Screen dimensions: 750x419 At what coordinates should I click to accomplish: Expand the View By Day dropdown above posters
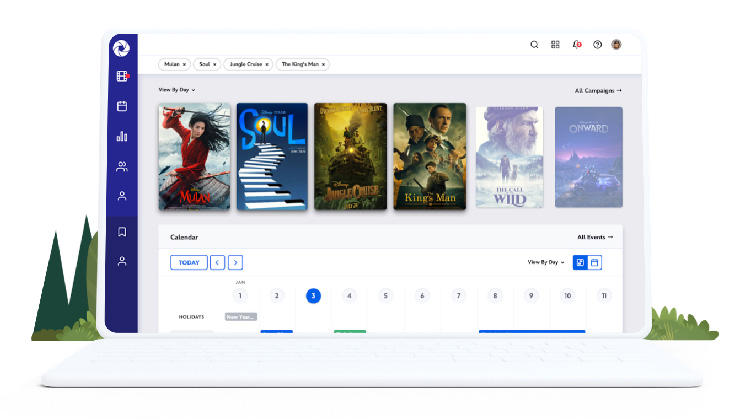[x=176, y=90]
